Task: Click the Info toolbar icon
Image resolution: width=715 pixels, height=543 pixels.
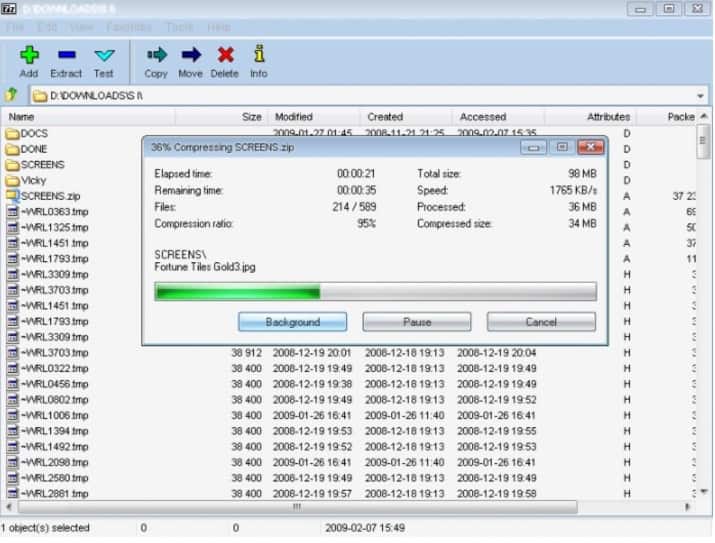Action: pos(258,56)
